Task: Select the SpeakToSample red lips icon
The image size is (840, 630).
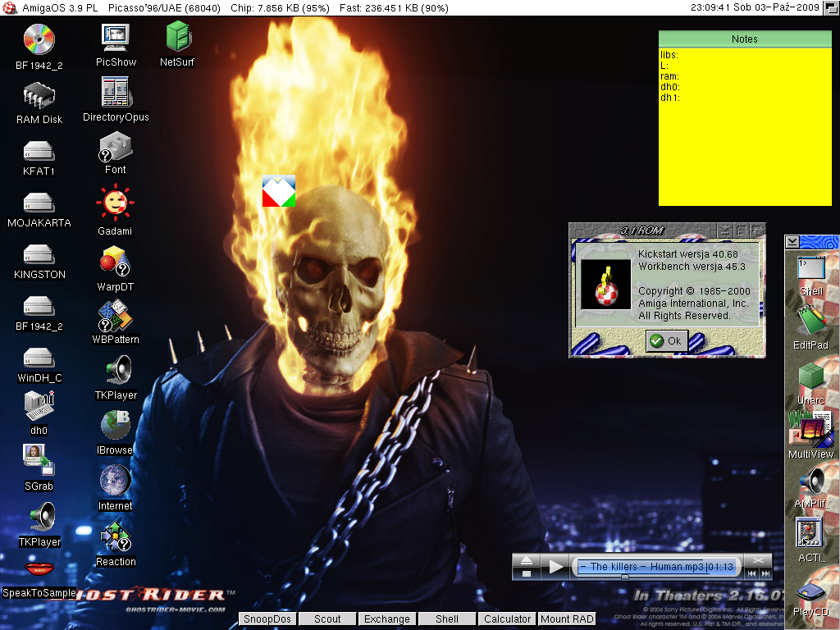Action: (x=39, y=569)
